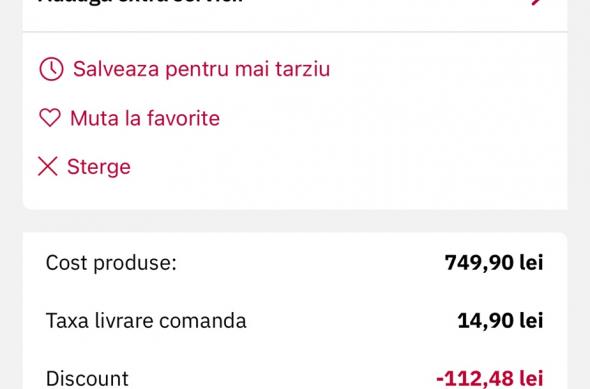The width and height of the screenshot is (590, 389).
Task: Select the 'Discount' row label
Action: (x=87, y=378)
